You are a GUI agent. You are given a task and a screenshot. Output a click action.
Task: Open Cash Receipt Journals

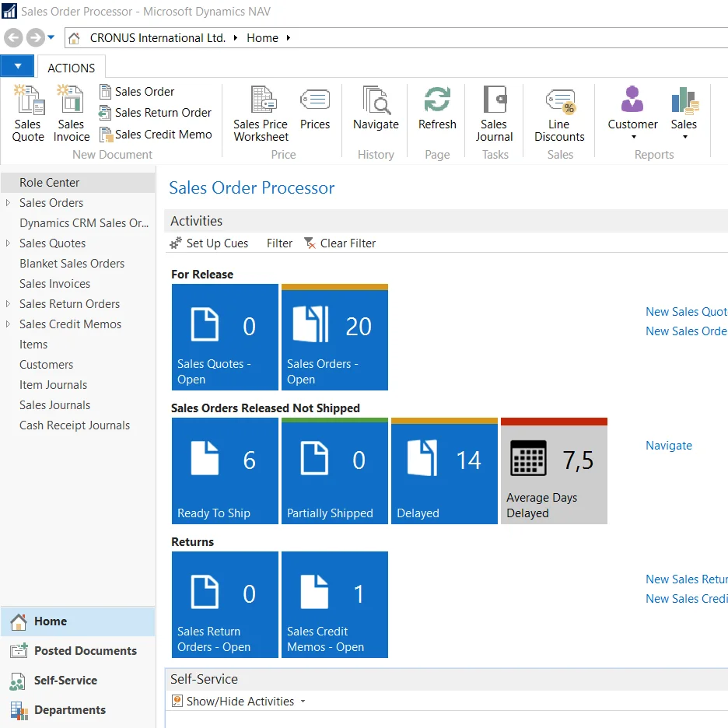(75, 425)
